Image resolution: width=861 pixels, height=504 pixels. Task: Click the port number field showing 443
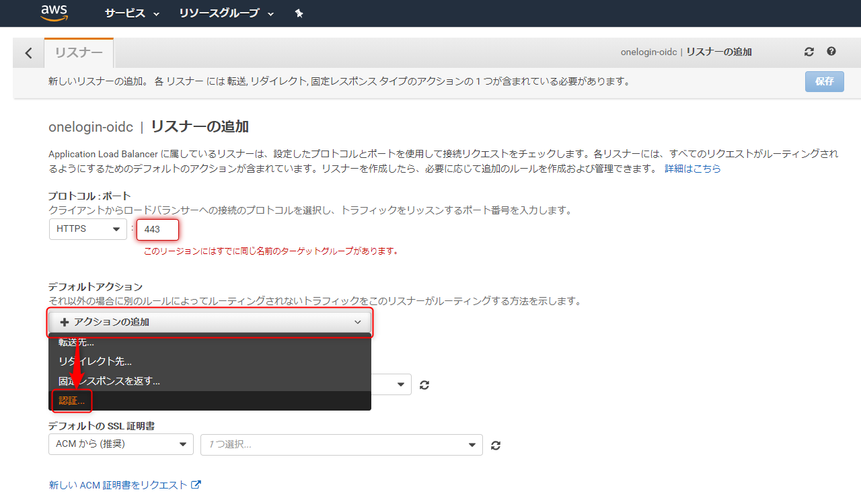click(158, 230)
